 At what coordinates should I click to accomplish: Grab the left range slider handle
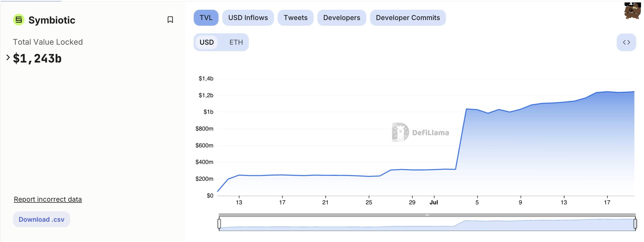click(219, 224)
